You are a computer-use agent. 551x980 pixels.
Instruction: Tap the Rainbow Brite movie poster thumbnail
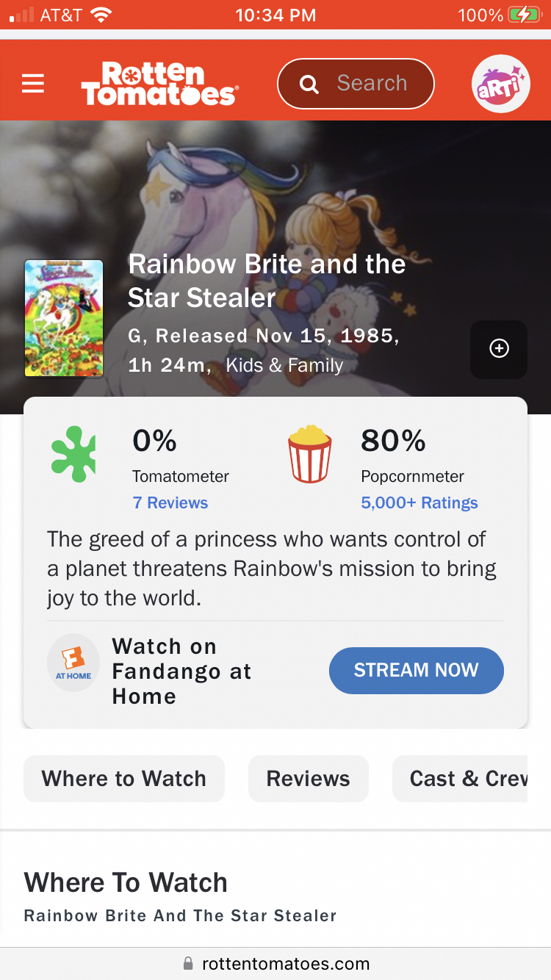click(x=64, y=318)
